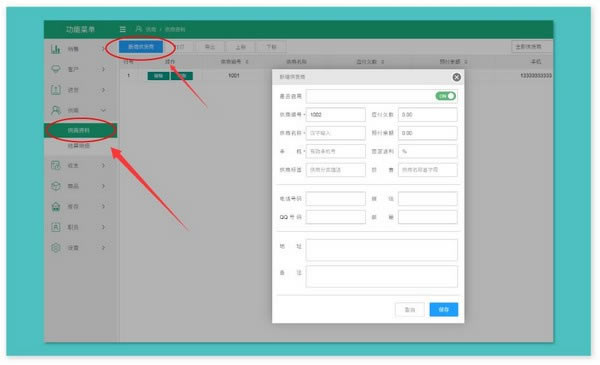Click the blue save button in dialog
600x365 pixels.
(443, 309)
